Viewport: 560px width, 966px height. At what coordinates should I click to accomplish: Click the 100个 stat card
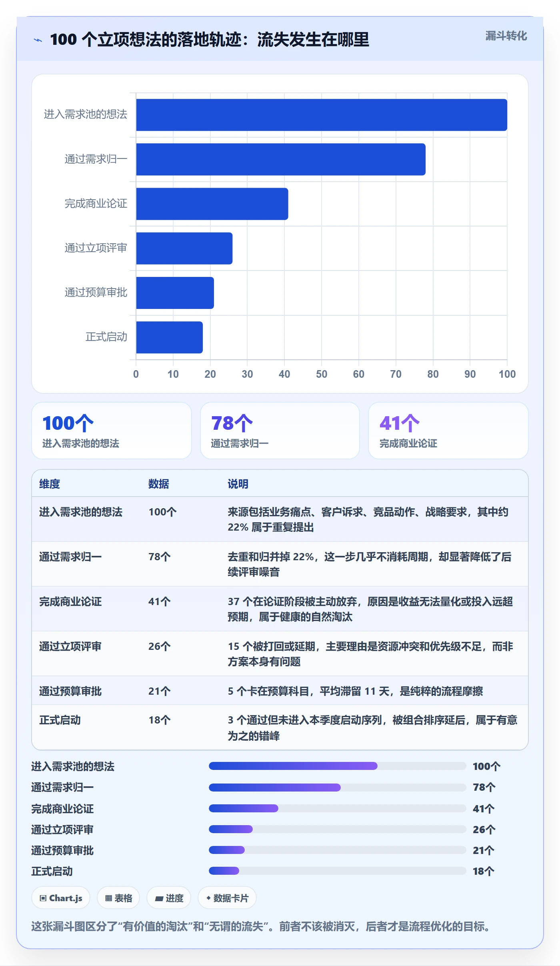click(x=112, y=431)
